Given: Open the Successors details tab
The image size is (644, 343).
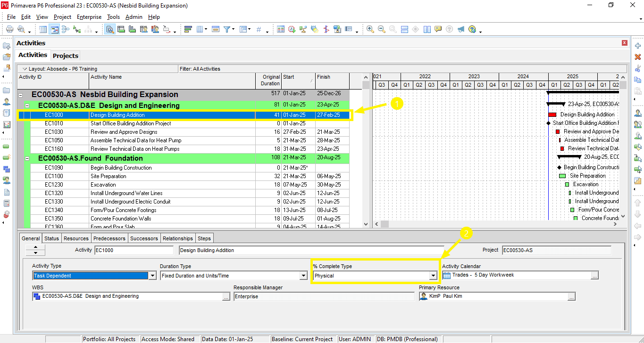Looking at the screenshot, I should [144, 238].
